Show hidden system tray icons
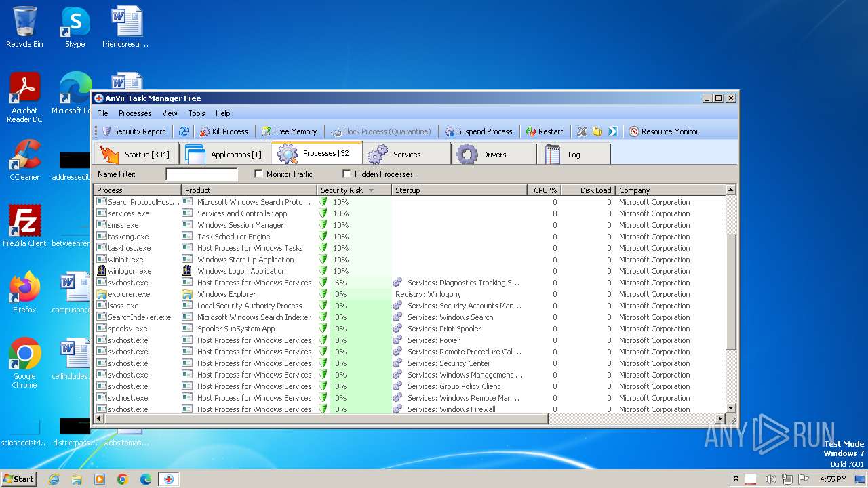 (x=735, y=479)
